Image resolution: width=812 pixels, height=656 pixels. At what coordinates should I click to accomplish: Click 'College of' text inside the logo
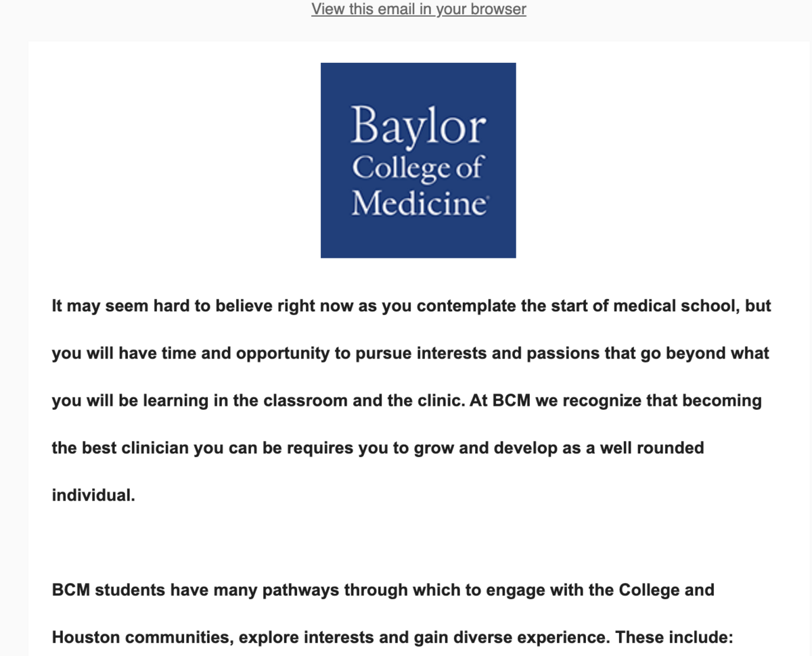[x=418, y=168]
